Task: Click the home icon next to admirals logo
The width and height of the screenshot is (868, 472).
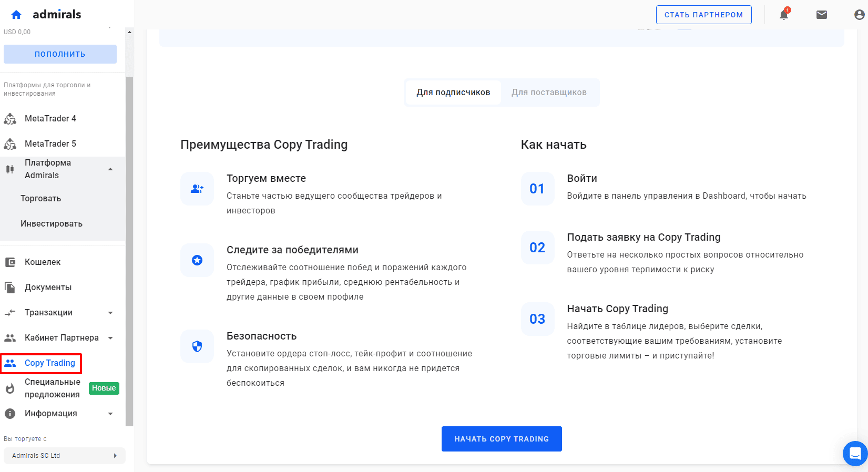Action: click(16, 15)
